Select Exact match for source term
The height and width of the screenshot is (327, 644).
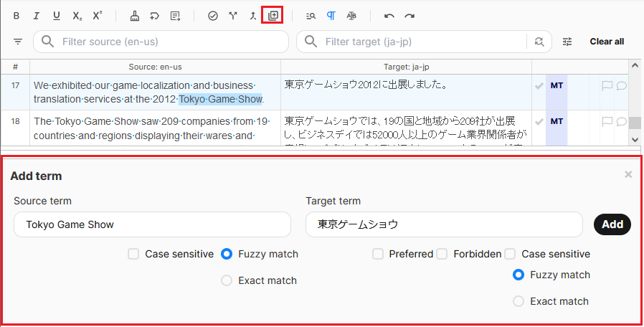pyautogui.click(x=227, y=280)
